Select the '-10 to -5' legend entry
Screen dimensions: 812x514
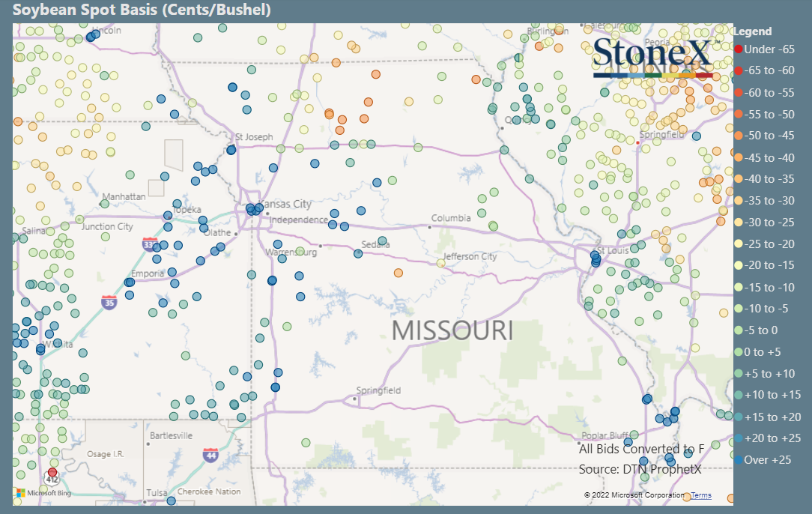(761, 309)
